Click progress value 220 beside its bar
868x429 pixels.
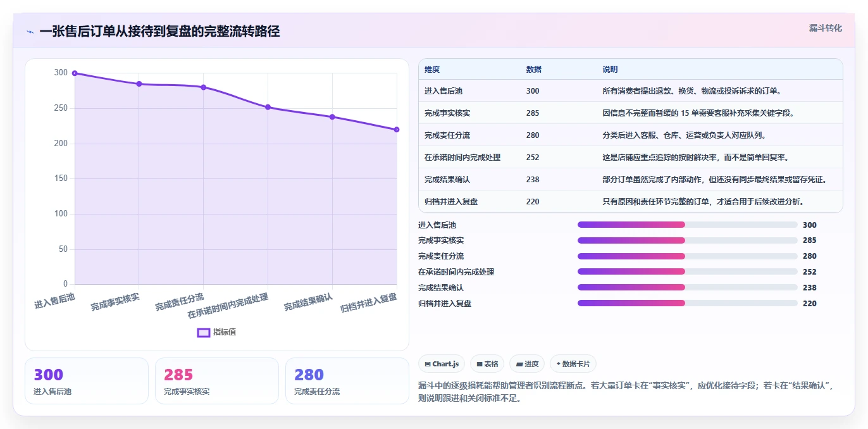810,304
